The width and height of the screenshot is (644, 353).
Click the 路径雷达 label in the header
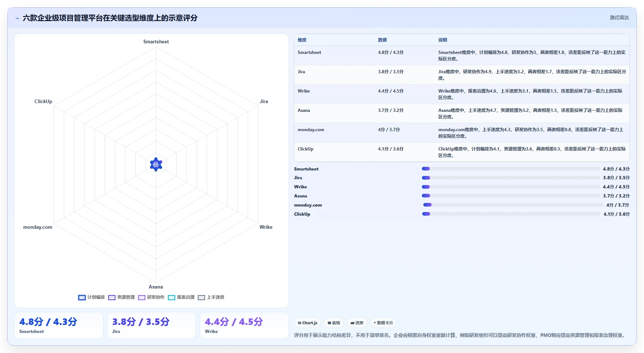coord(619,17)
